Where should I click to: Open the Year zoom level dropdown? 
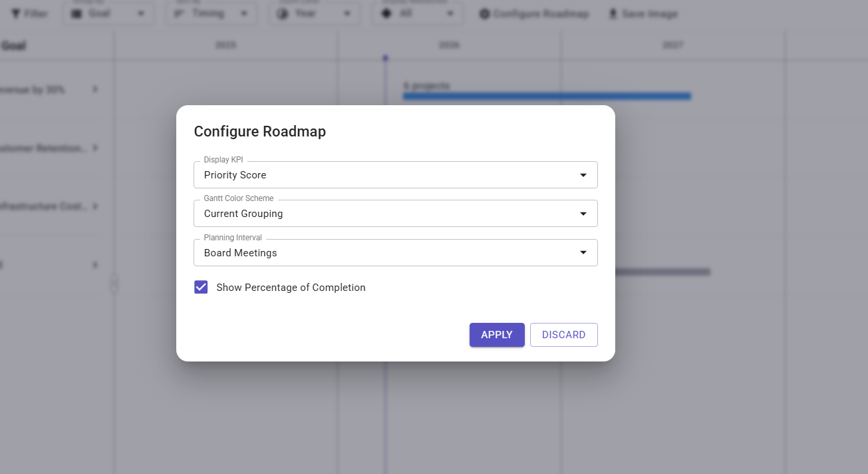click(x=315, y=13)
